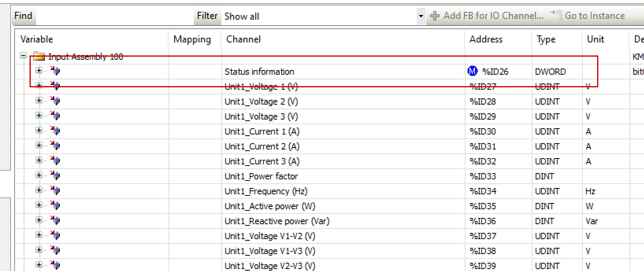Open the Filter Show all dropdown
Screen dimensions: 644x271
pyautogui.click(x=421, y=16)
